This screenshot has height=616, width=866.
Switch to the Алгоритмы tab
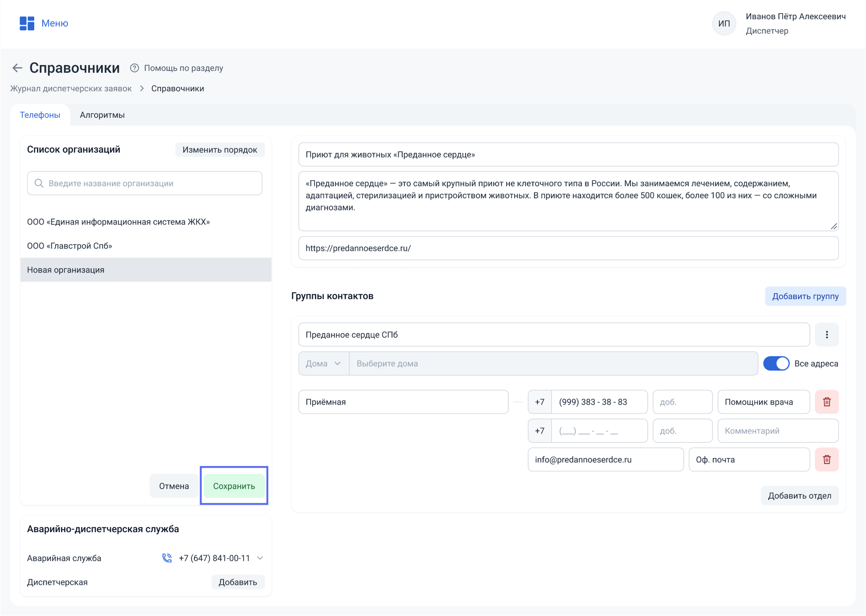tap(102, 115)
